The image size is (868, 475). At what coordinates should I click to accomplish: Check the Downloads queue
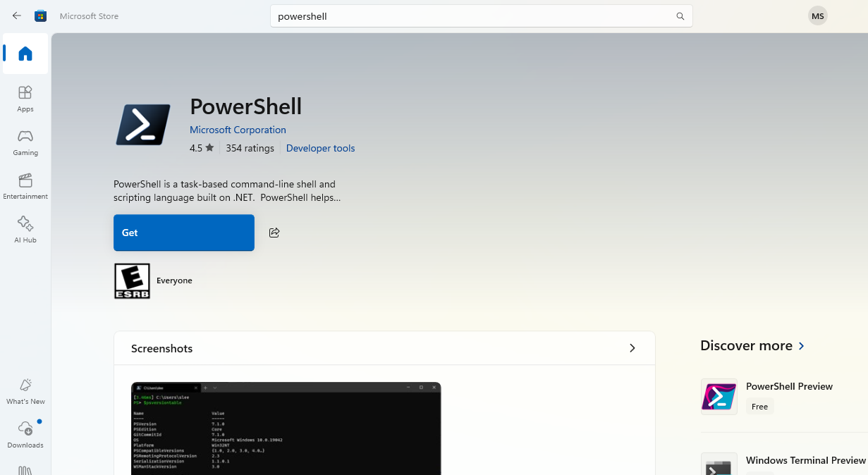coord(25,436)
